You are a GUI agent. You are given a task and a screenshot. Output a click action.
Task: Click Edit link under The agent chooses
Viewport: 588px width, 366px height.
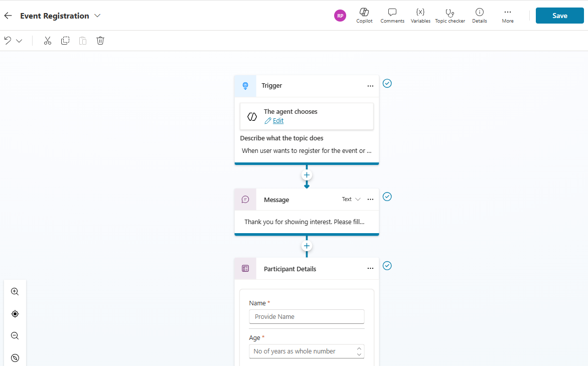click(x=278, y=121)
